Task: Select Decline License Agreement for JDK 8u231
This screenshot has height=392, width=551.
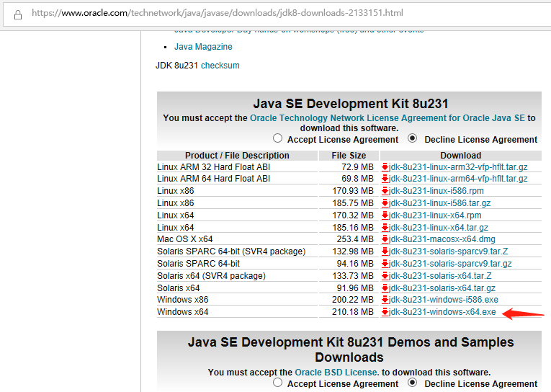Action: point(413,138)
